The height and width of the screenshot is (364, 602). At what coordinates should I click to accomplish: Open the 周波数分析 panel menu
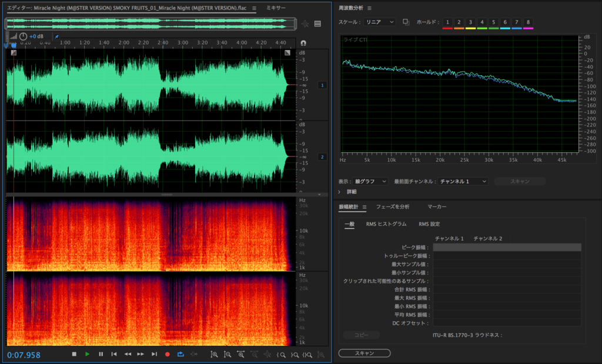369,8
